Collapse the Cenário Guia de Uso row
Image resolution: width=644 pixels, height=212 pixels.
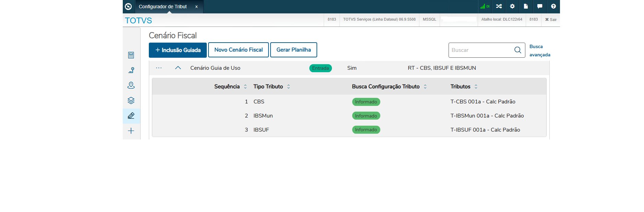(178, 68)
